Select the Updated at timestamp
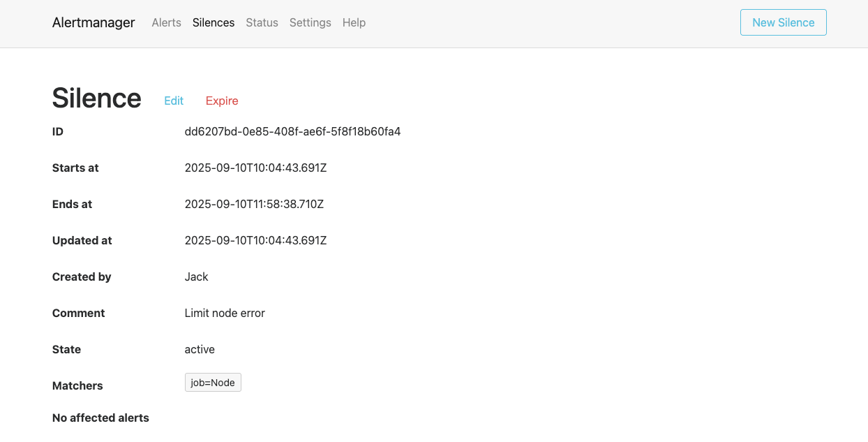 [255, 240]
